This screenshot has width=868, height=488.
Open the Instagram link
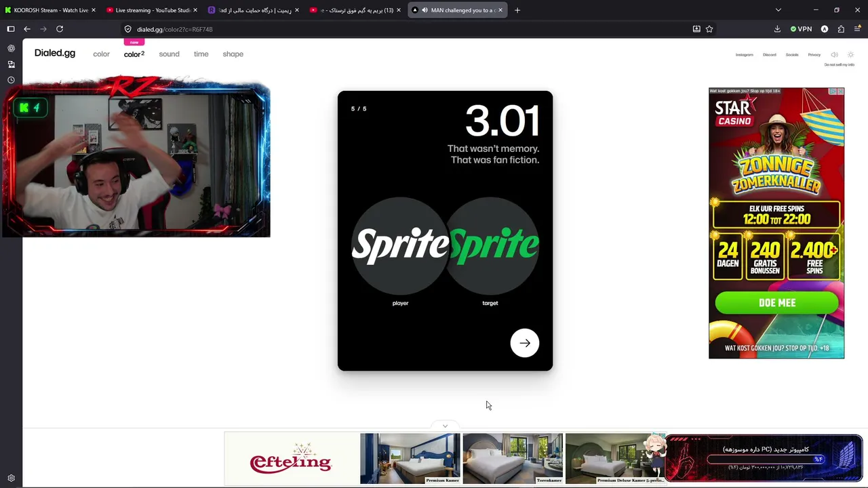[745, 55]
